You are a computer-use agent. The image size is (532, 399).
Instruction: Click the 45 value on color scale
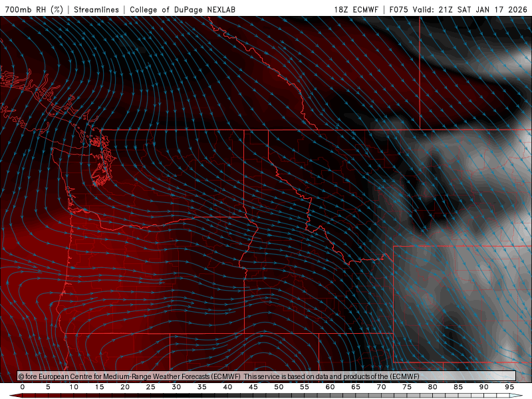(253, 387)
